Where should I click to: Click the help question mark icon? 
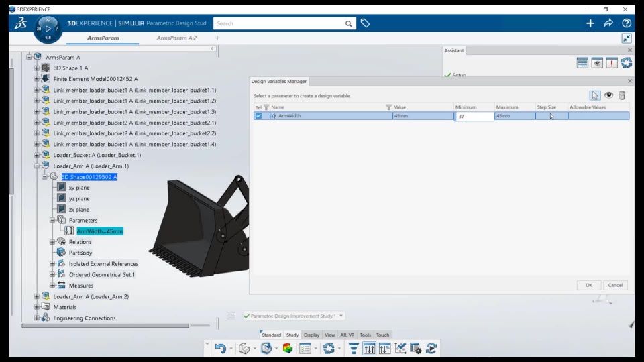click(627, 23)
